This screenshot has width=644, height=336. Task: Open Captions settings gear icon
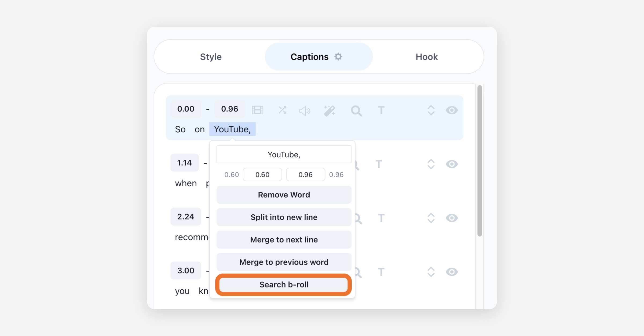[338, 57]
